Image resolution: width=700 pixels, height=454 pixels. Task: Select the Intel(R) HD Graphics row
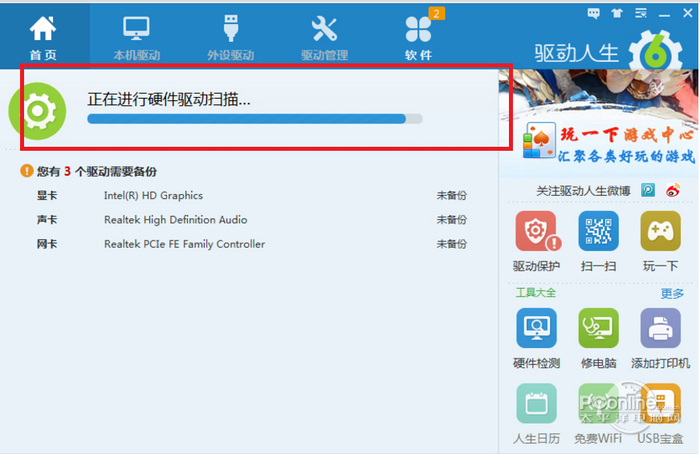252,196
